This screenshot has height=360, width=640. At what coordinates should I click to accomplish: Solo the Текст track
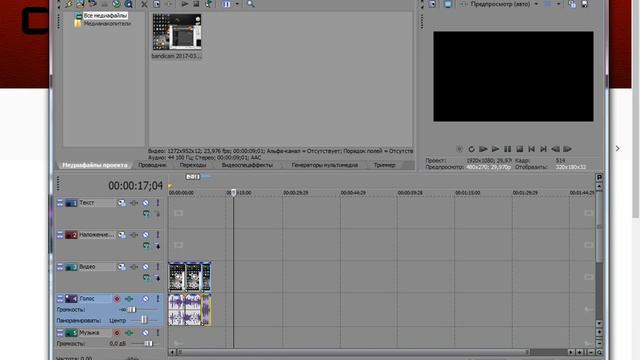pos(158,203)
